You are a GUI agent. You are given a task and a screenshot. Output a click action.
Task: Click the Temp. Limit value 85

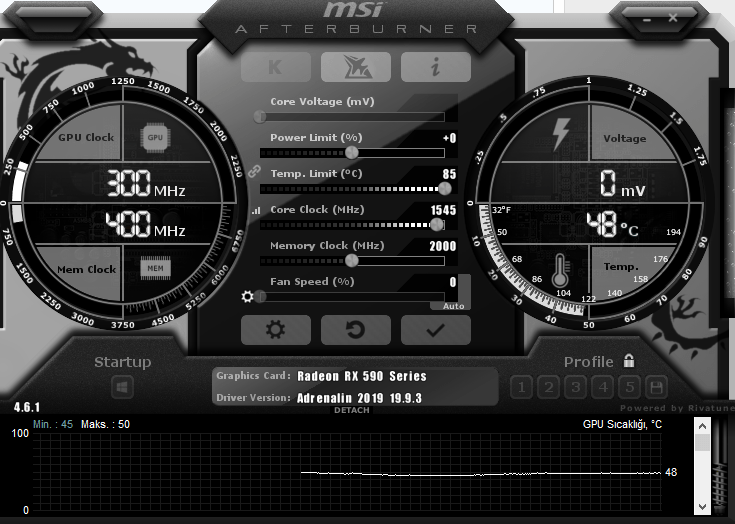coord(449,174)
